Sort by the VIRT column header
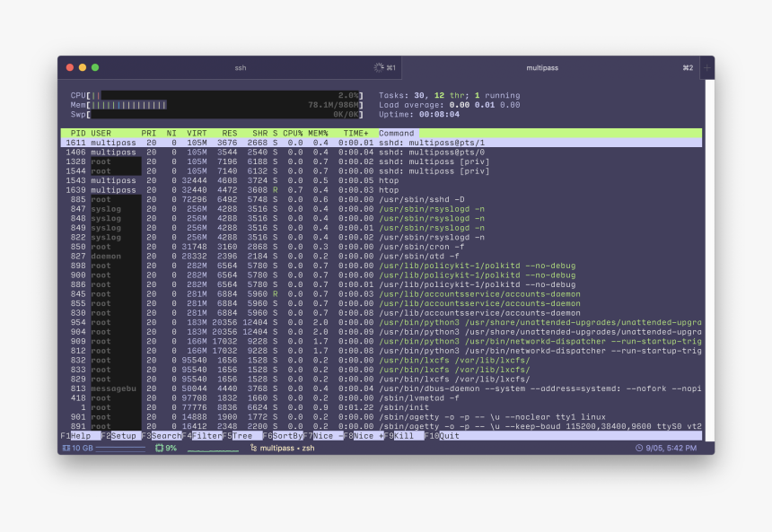This screenshot has height=532, width=772. (197, 134)
